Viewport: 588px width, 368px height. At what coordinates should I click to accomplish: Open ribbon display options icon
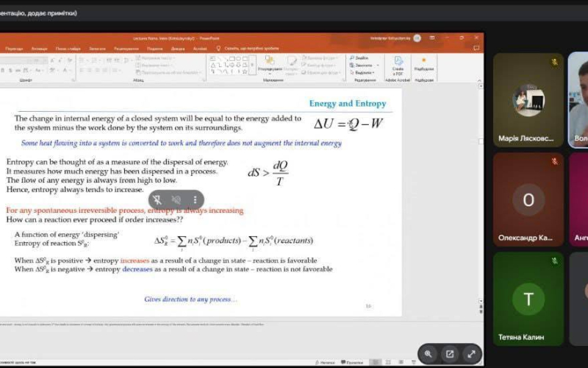(432, 38)
